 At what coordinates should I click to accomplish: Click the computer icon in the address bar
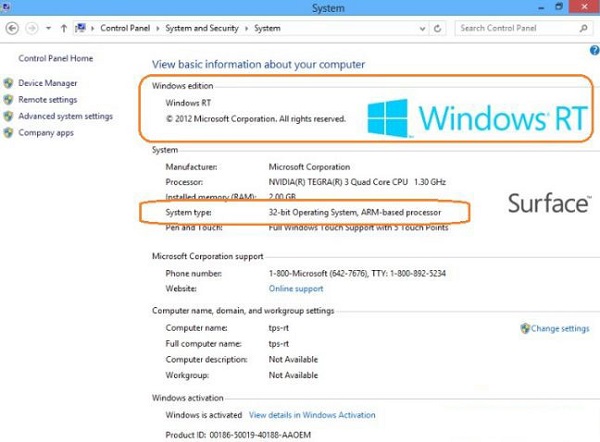point(80,28)
